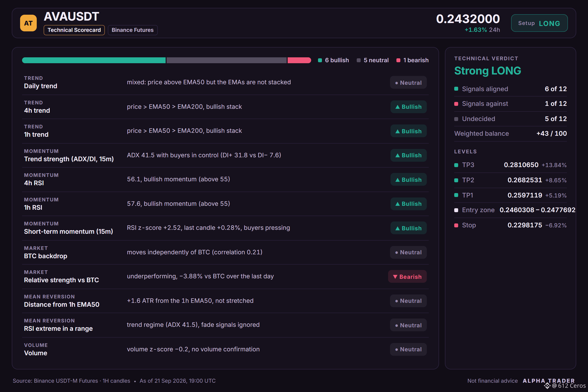Screen dimensions: 588x392
Task: Select the Binance Futures tab
Action: click(x=133, y=30)
